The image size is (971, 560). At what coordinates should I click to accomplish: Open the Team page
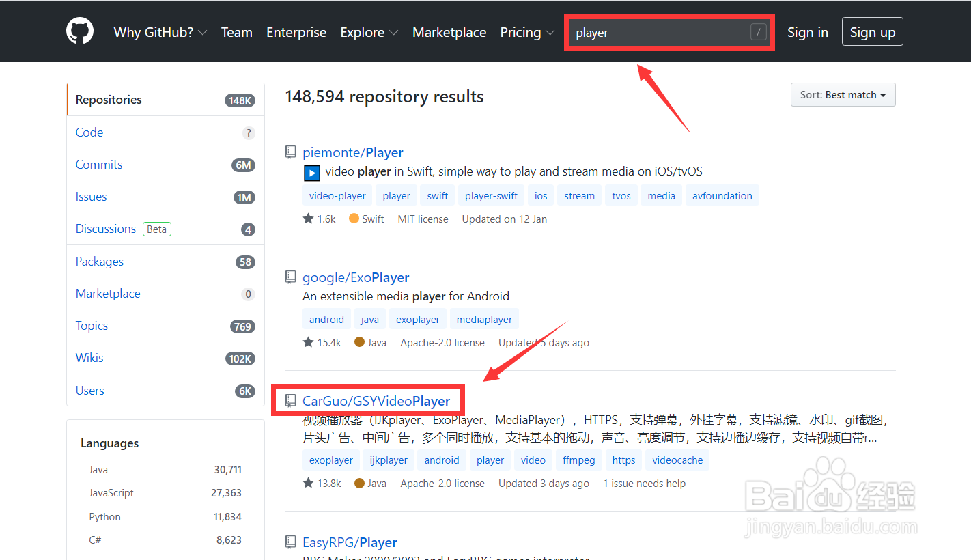(237, 32)
